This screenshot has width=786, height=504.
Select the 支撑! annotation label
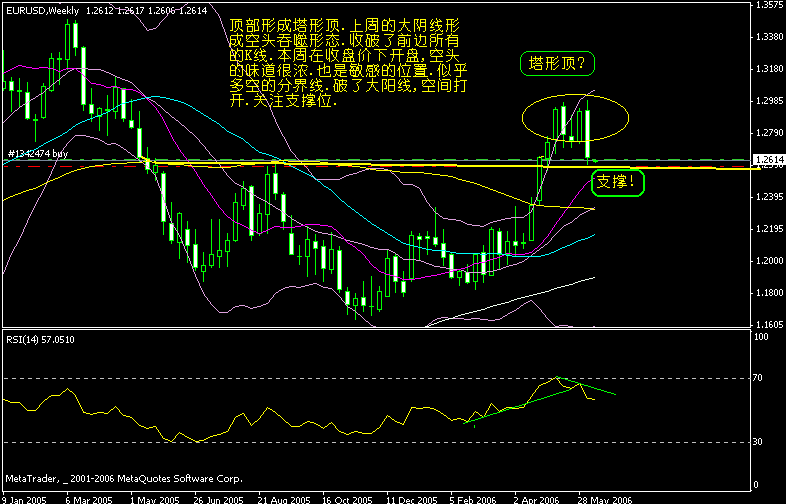click(617, 182)
